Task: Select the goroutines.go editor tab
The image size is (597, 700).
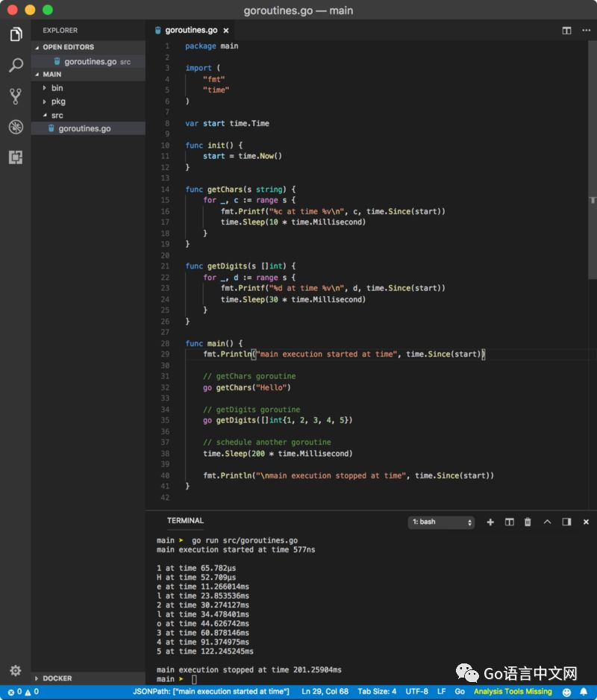Action: pyautogui.click(x=190, y=31)
